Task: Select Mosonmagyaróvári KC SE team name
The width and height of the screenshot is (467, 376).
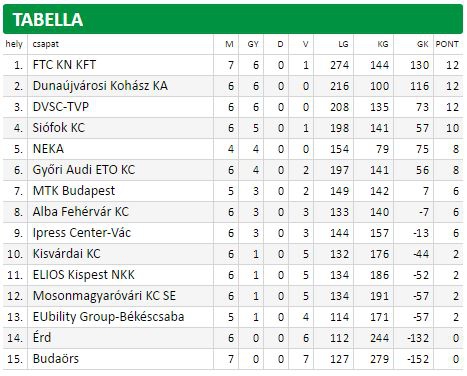Action: pyautogui.click(x=104, y=296)
